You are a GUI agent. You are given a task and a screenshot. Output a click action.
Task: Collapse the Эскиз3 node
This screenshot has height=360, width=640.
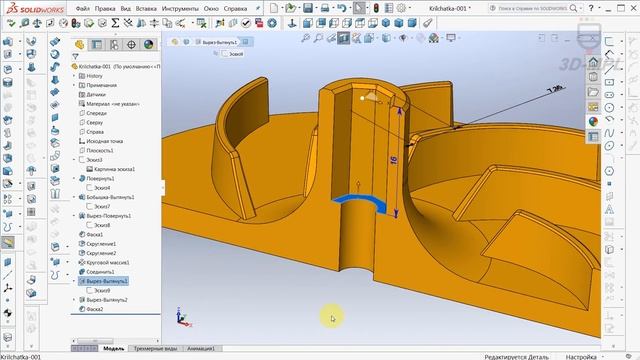pyautogui.click(x=74, y=160)
